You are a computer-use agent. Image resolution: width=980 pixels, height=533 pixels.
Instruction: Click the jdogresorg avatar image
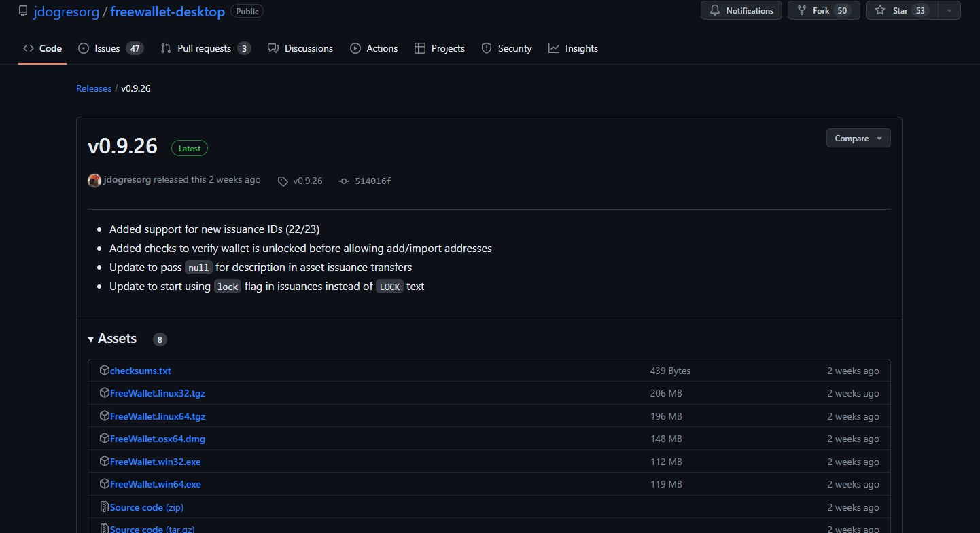coord(94,181)
